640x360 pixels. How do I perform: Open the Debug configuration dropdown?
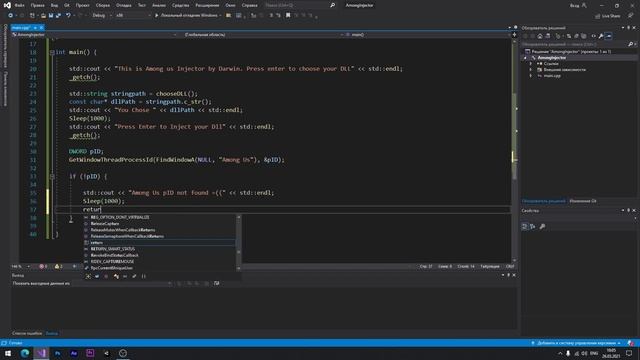click(x=102, y=16)
